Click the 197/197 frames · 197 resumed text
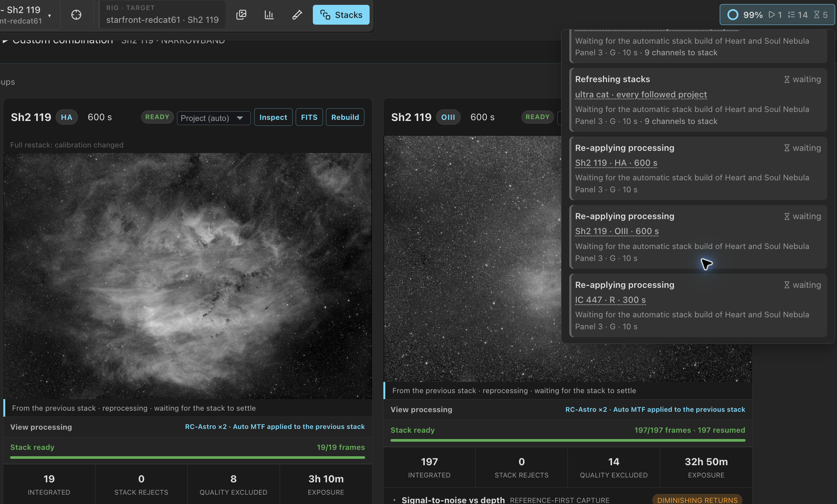The image size is (837, 504). pyautogui.click(x=690, y=430)
